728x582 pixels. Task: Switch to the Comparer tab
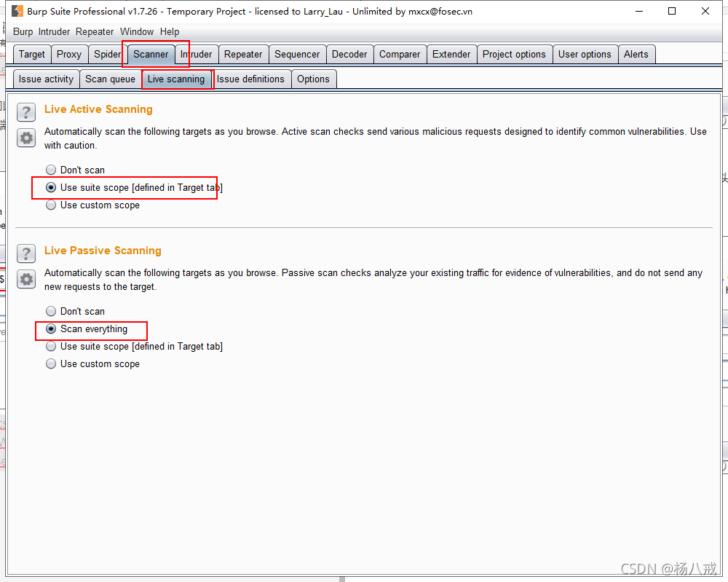pyautogui.click(x=400, y=55)
